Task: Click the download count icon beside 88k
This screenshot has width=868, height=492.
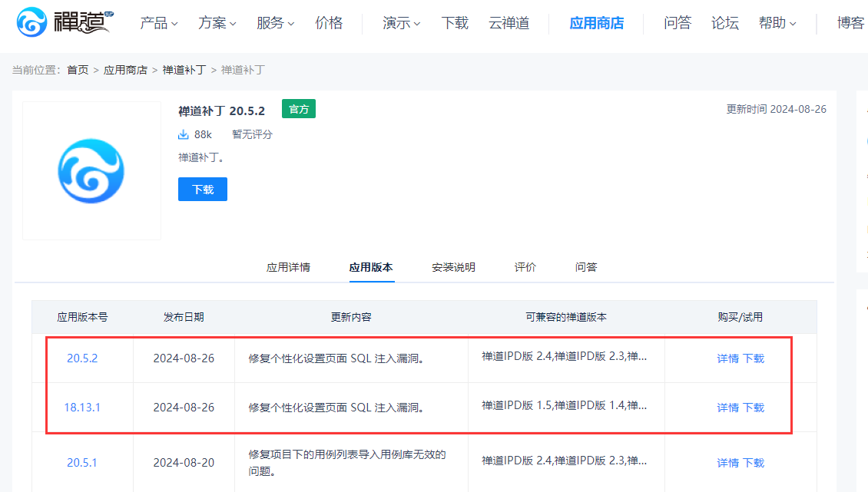Action: [184, 134]
